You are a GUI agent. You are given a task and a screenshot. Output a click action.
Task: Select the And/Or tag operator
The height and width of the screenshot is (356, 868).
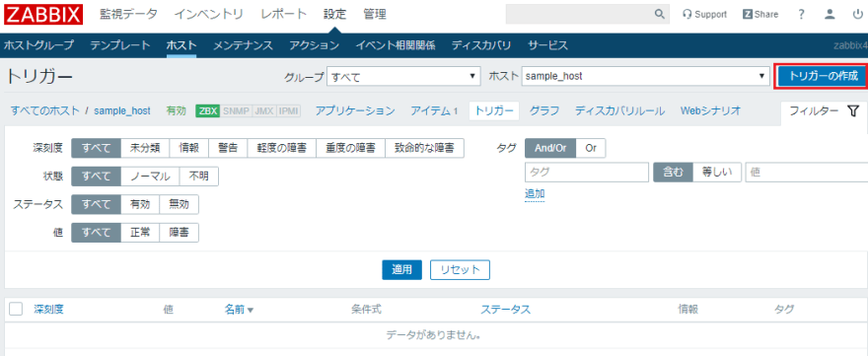tap(550, 148)
